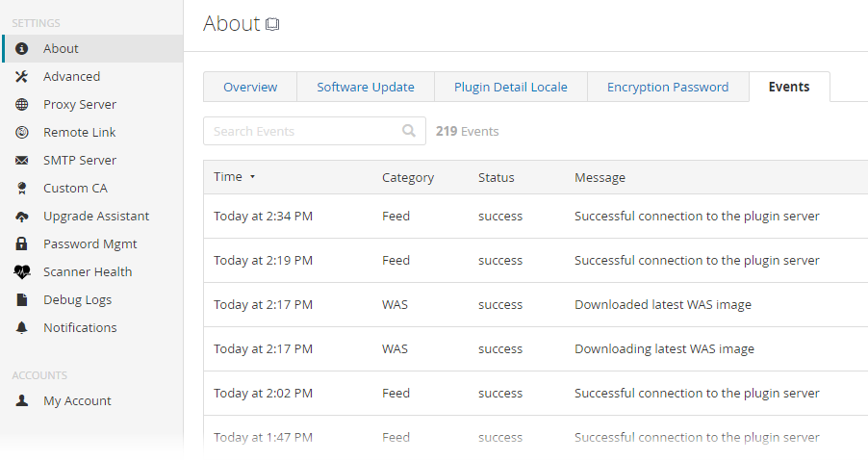Image resolution: width=868 pixels, height=461 pixels.
Task: Click the Upgrade Assistant cloud icon
Action: [22, 217]
